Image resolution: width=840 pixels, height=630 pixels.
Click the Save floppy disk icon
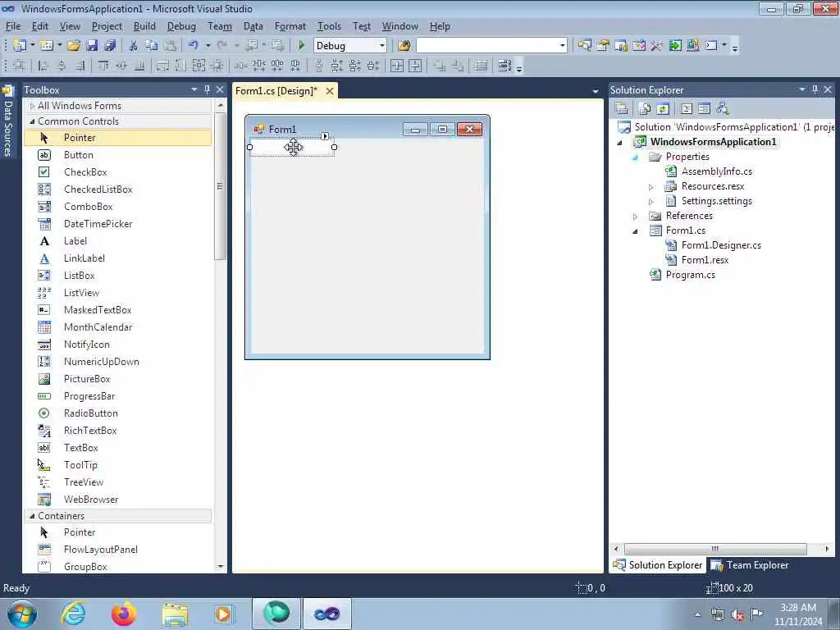pos(92,46)
